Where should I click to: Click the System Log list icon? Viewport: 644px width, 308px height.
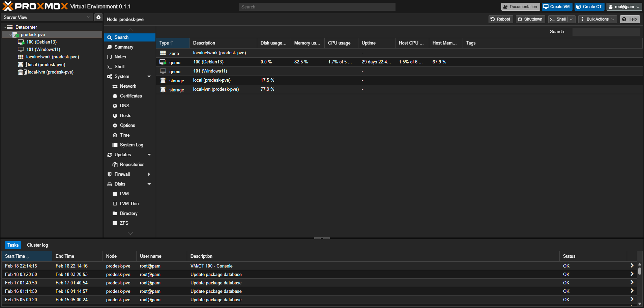115,145
